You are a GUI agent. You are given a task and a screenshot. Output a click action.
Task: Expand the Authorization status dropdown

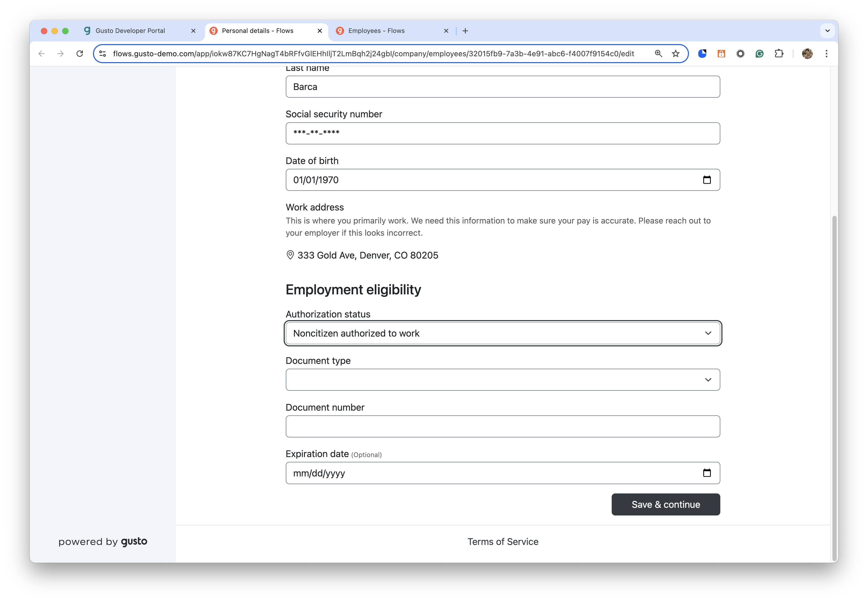503,333
